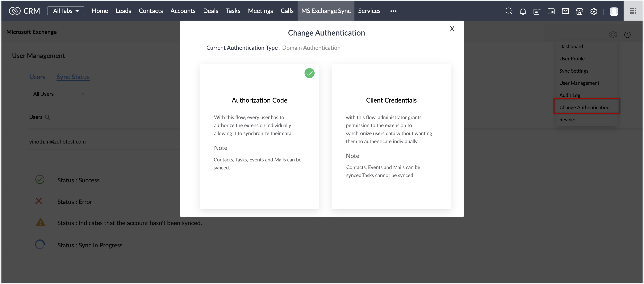The width and height of the screenshot is (644, 284).
Task: Close the Change Authentication dialog
Action: [452, 29]
